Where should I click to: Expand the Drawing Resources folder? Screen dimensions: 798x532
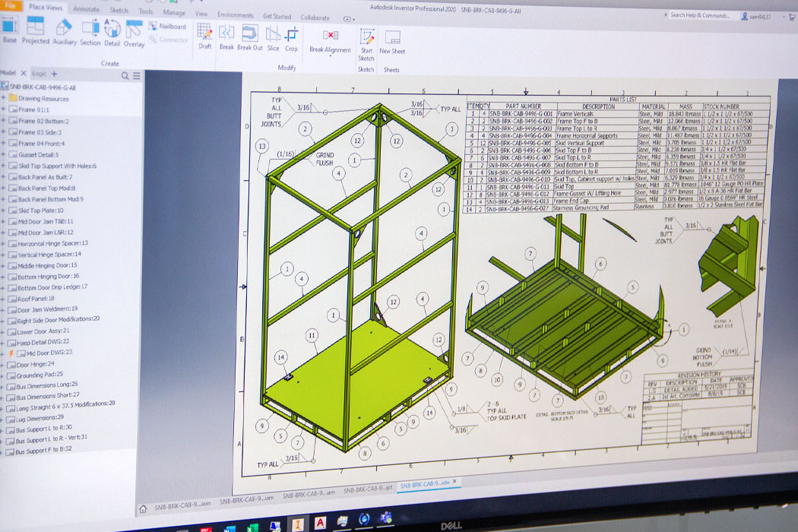[x=4, y=98]
